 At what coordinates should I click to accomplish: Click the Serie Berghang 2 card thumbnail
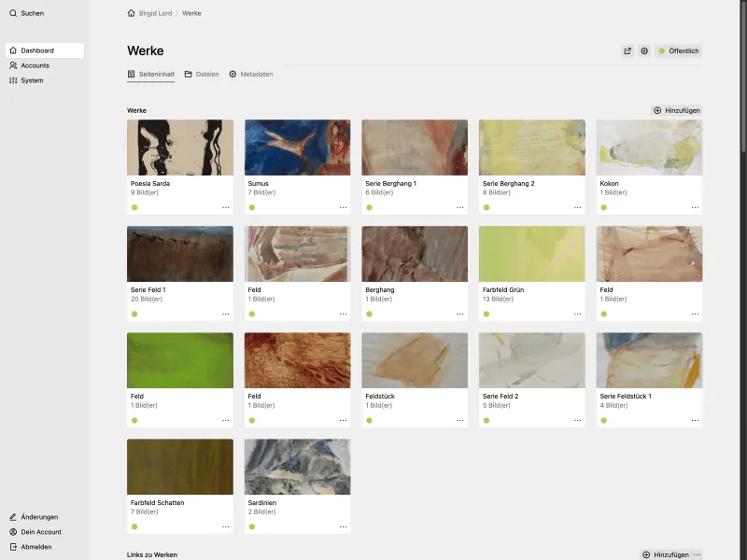pos(531,147)
